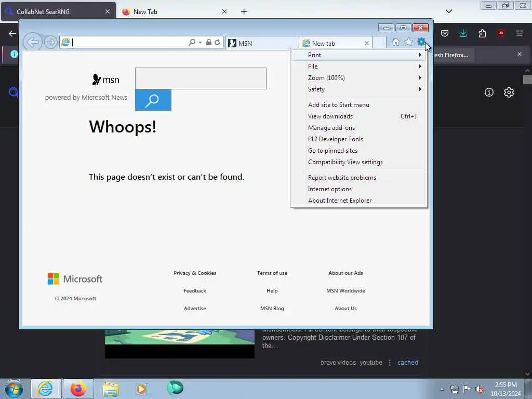
Task: Open a blank new tab button in IE
Action: pos(379,43)
